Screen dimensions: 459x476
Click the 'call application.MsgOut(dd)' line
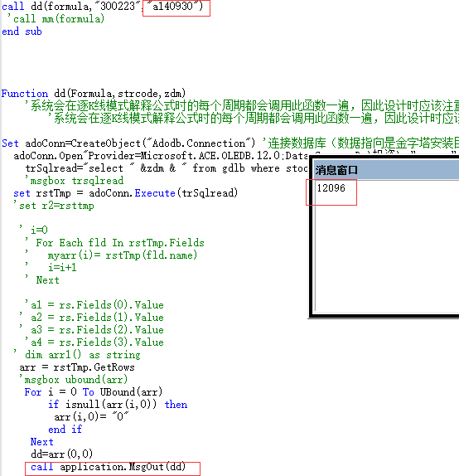tap(108, 467)
